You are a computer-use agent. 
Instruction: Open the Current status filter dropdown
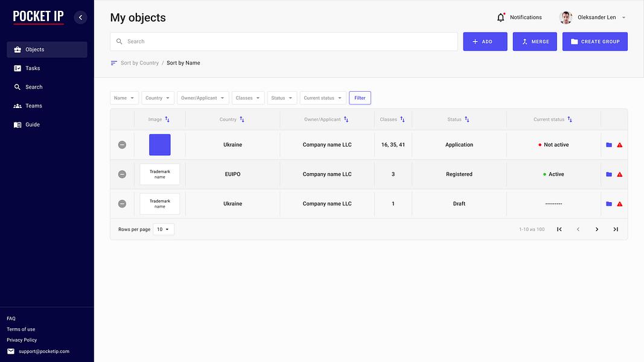coord(323,98)
